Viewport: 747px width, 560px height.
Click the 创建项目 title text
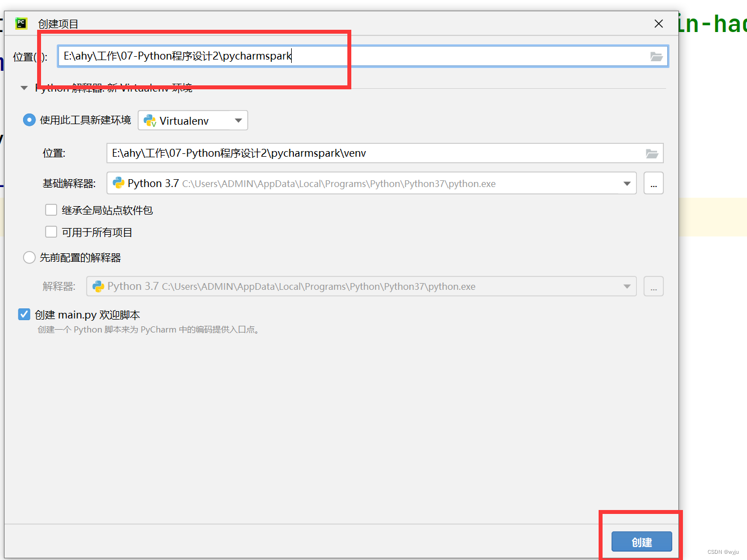[x=58, y=24]
